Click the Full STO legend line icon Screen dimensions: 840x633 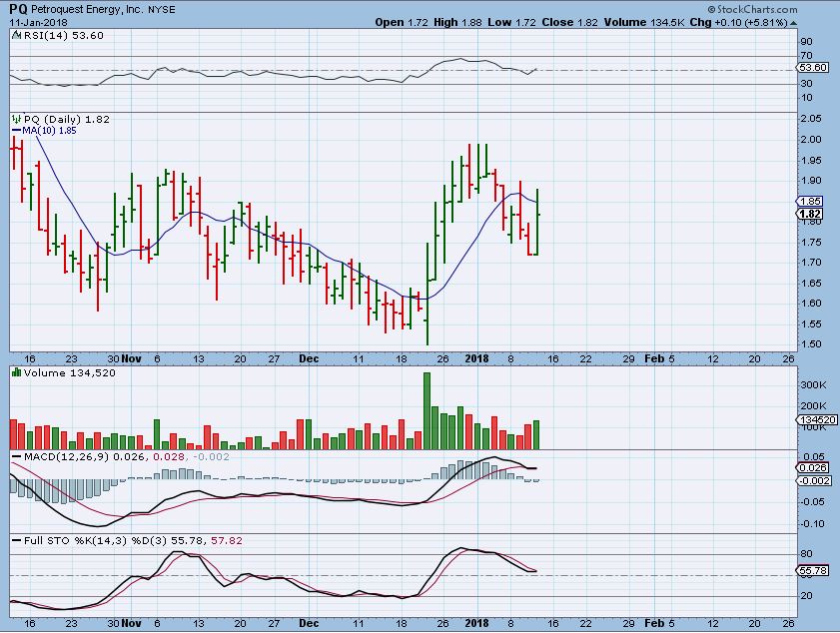point(15,540)
